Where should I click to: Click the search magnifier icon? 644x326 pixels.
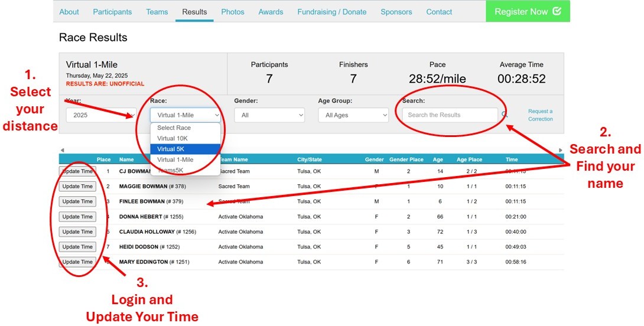[x=505, y=115]
